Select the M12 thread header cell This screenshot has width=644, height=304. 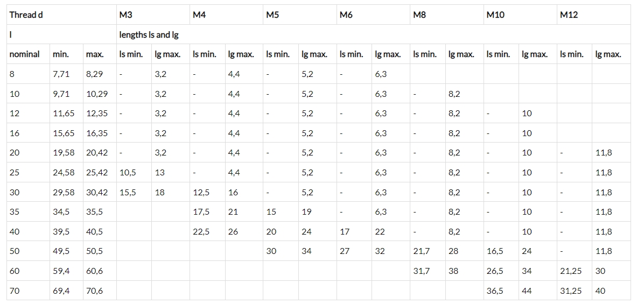(x=593, y=15)
